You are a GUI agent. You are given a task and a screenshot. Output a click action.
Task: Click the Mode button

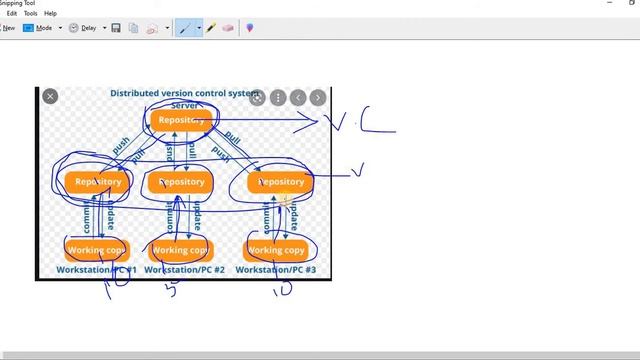pos(38,28)
